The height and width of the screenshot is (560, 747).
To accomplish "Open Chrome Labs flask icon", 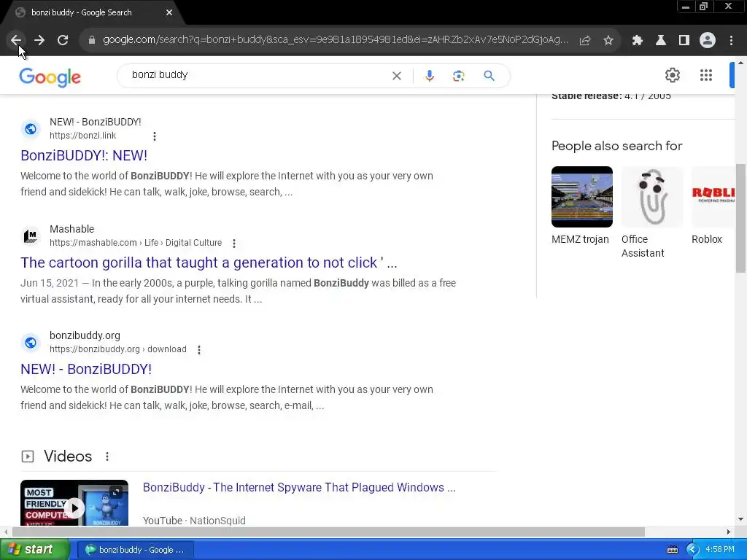I will click(660, 40).
